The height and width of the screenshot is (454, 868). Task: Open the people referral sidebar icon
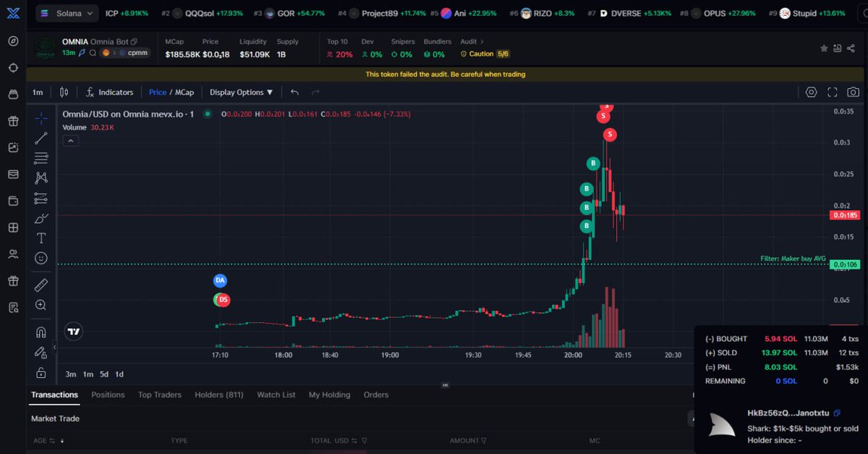(13, 254)
